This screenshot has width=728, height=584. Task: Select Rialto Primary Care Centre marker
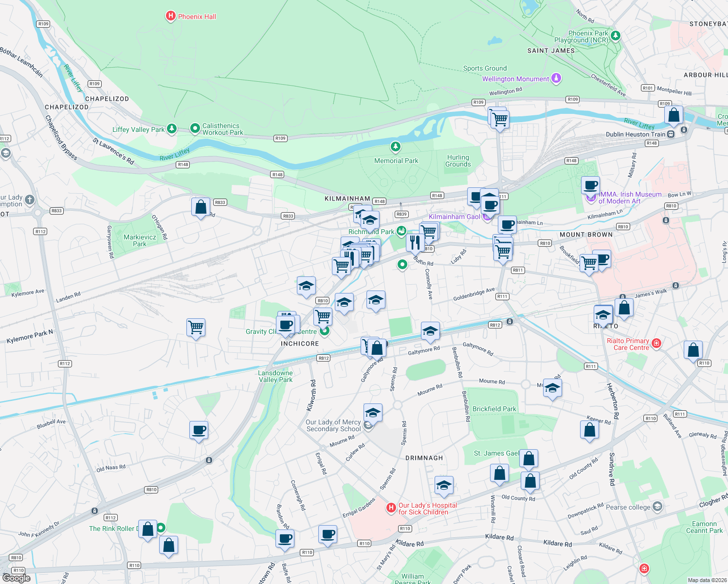[656, 344]
